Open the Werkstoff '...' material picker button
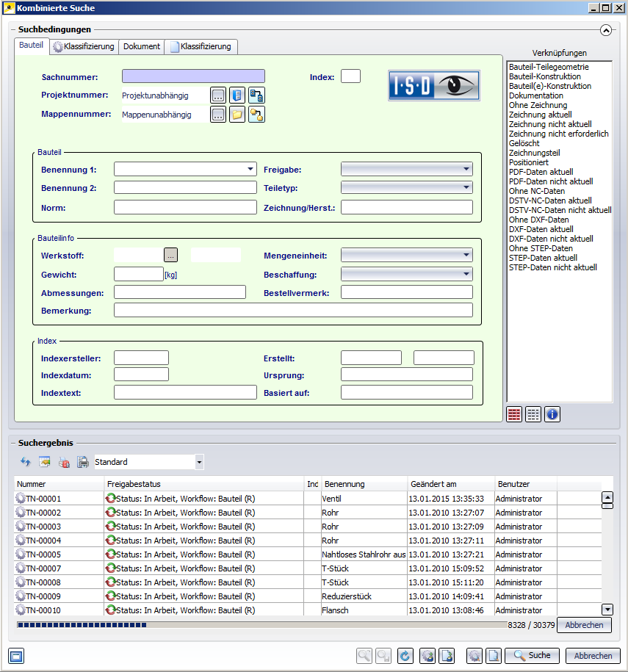628x672 pixels. 170,255
